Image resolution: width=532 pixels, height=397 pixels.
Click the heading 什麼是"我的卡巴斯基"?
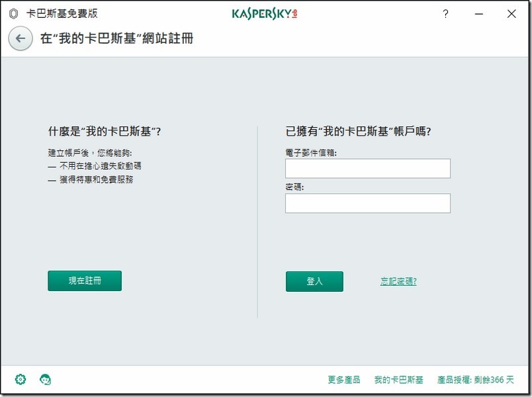tap(105, 131)
